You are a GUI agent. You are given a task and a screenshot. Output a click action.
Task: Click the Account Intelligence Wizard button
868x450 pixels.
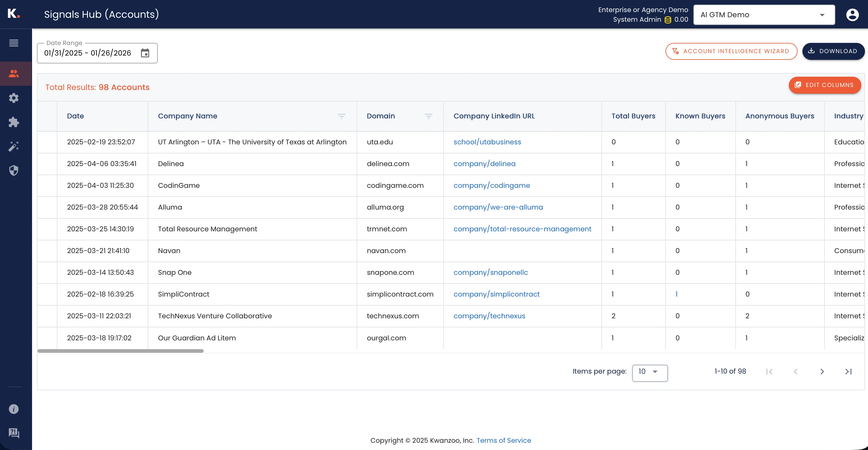coord(731,51)
